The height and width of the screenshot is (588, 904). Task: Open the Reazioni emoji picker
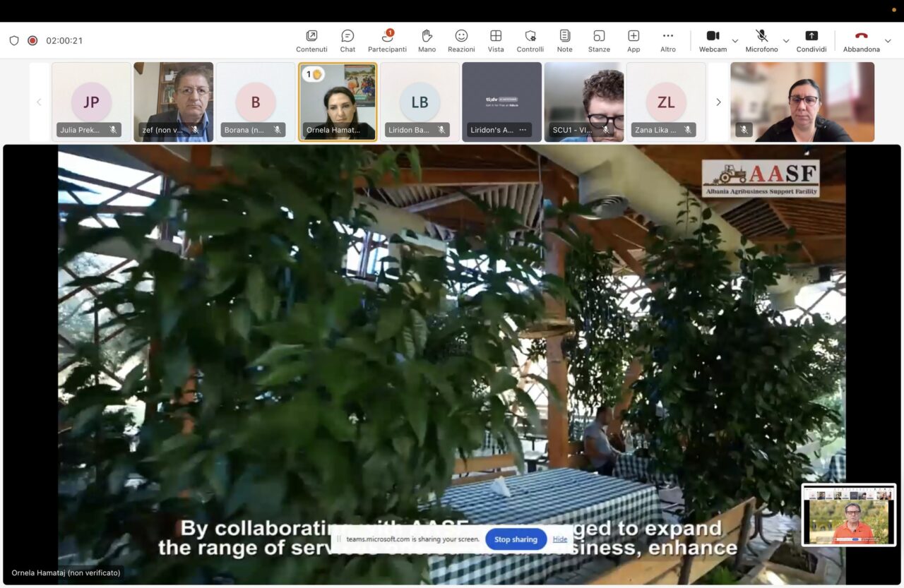(x=461, y=40)
